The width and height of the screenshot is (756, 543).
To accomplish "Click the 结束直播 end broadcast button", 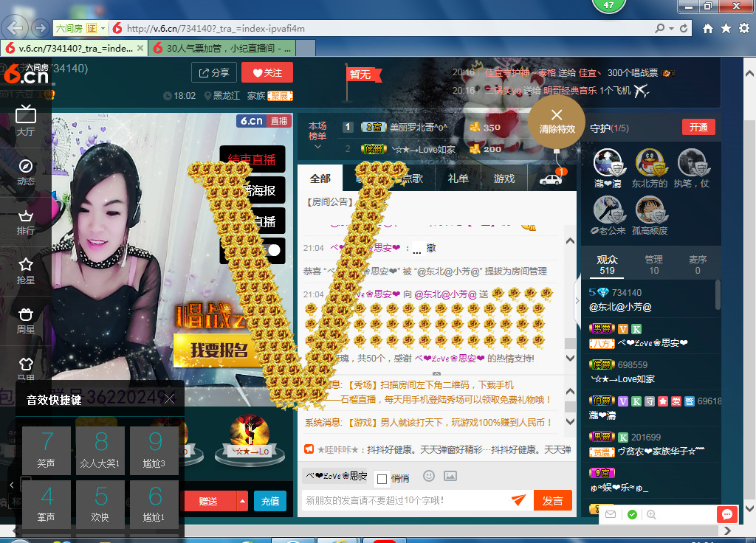I will point(252,159).
